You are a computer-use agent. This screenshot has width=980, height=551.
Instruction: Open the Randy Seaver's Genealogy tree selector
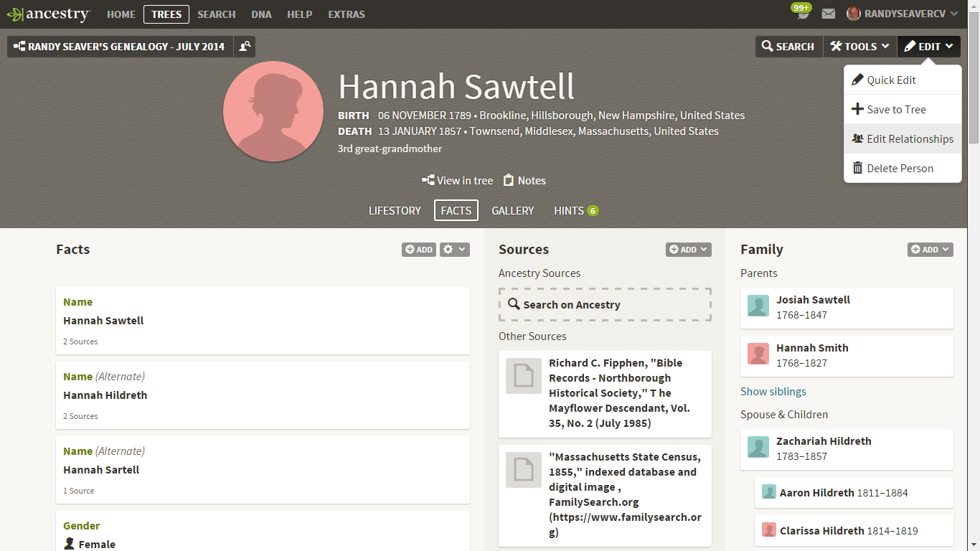coord(120,47)
